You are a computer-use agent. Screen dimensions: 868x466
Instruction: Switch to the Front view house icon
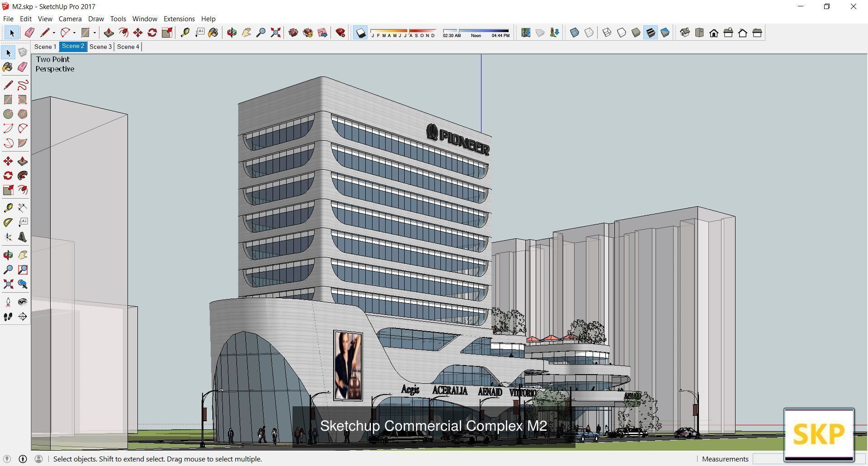pyautogui.click(x=714, y=33)
